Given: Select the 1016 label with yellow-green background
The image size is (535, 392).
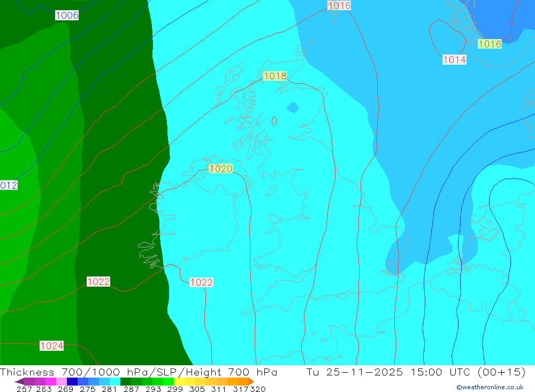Looking at the screenshot, I should 490,44.
